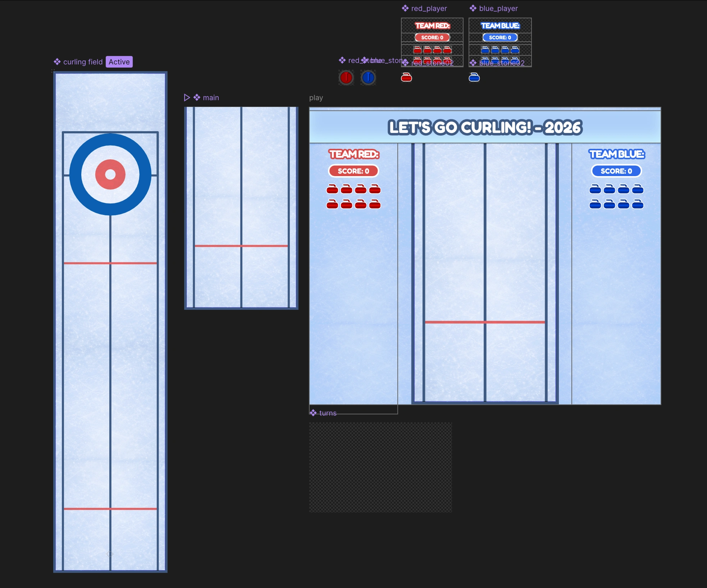This screenshot has width=707, height=588.
Task: Select the blue_stone02 side-view stone
Action: pyautogui.click(x=474, y=77)
